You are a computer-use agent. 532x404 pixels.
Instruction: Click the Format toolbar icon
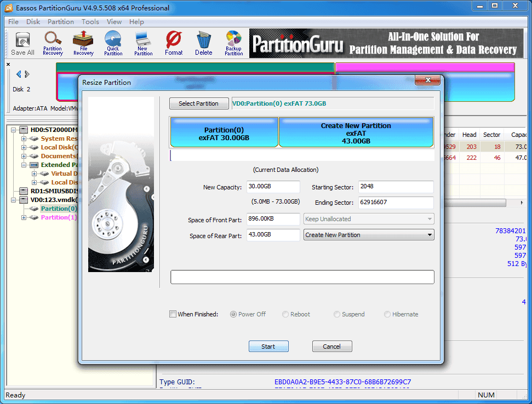click(174, 44)
